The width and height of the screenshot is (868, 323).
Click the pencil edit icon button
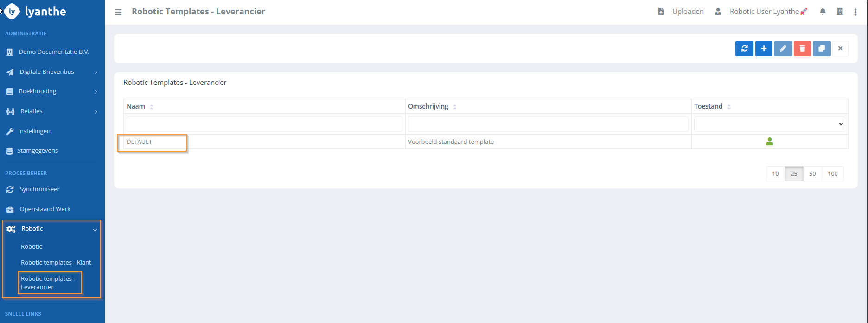point(783,49)
